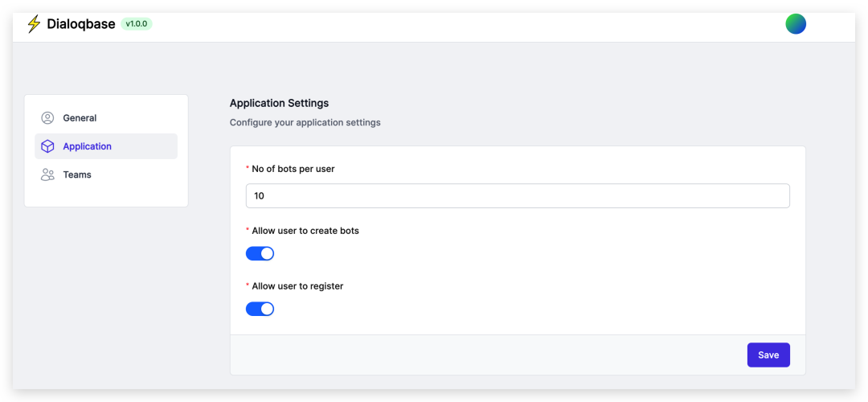Click the Teams people icon
The image size is (868, 402).
coord(47,174)
